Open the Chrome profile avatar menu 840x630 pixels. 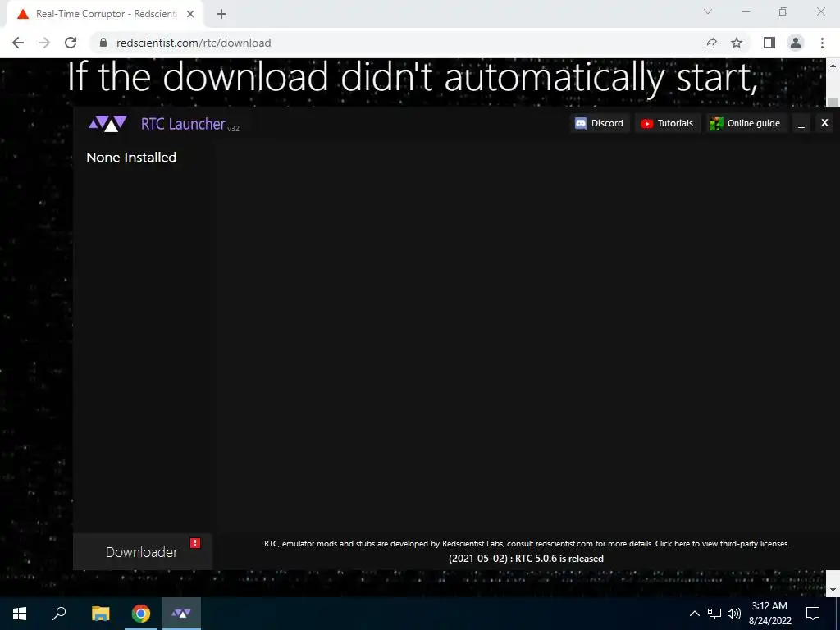point(796,43)
